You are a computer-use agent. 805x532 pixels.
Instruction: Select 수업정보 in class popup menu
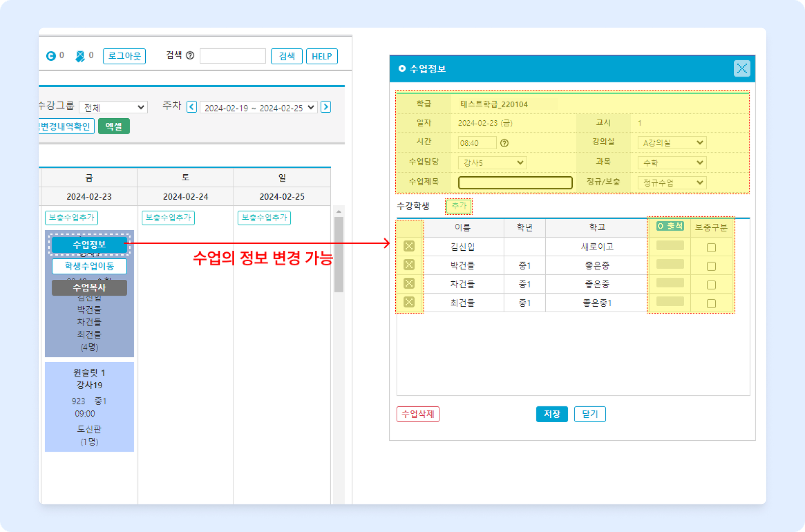pos(89,245)
